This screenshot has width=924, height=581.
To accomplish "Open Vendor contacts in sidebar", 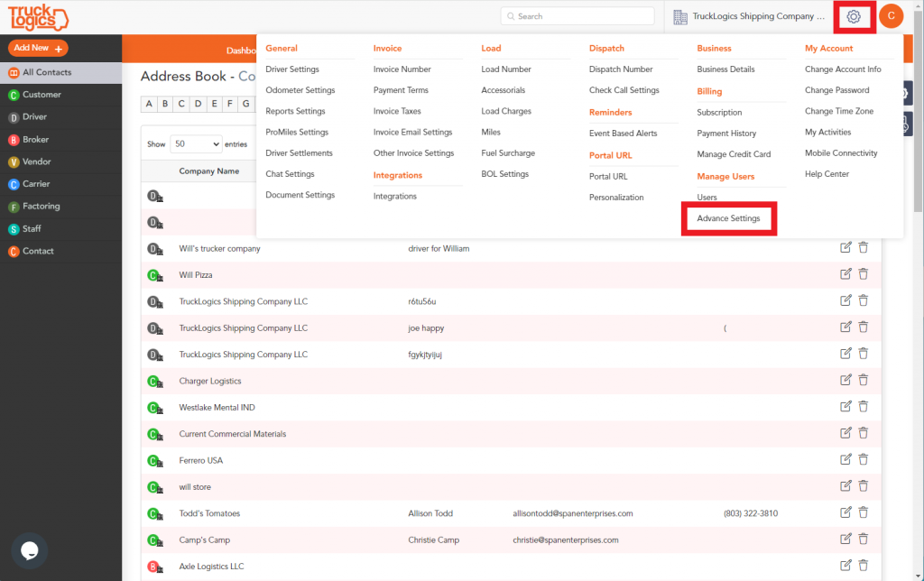I will click(60, 162).
